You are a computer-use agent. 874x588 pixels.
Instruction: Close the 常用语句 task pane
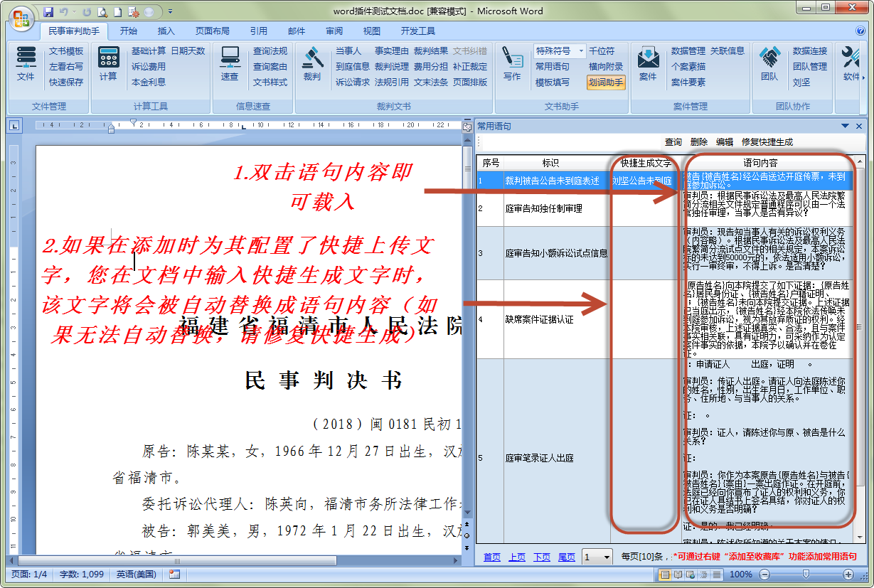pos(859,126)
